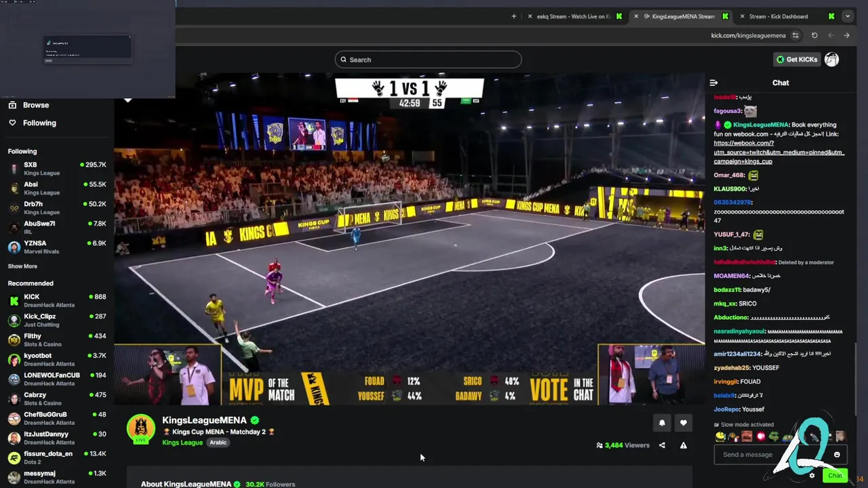
Task: Open KICK channel in Recommended list
Action: coord(57,301)
